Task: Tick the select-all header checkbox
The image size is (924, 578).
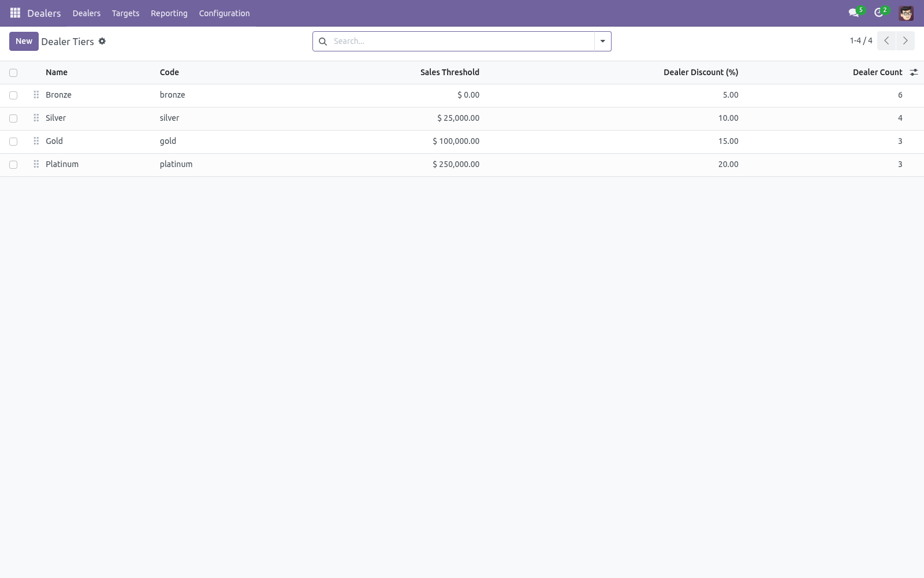Action: [13, 73]
